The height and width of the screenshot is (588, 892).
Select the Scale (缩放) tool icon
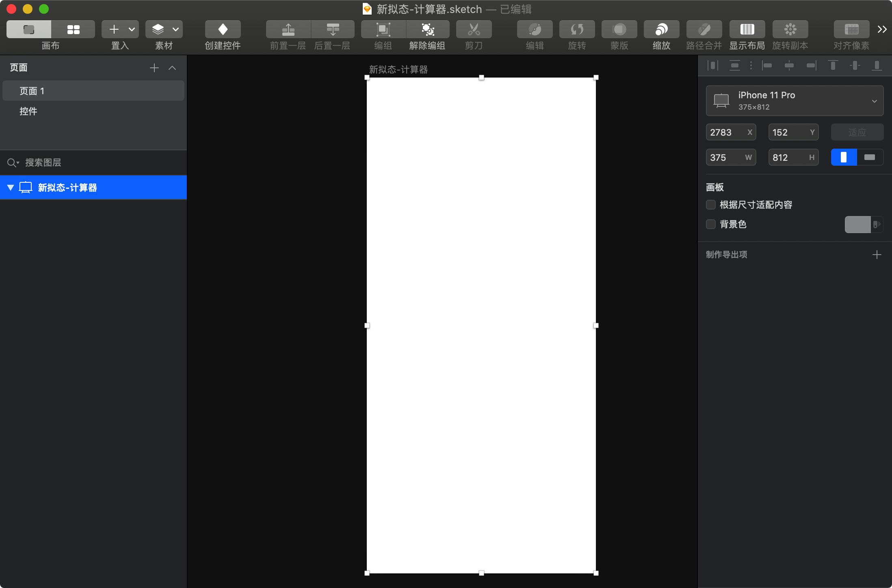[661, 29]
